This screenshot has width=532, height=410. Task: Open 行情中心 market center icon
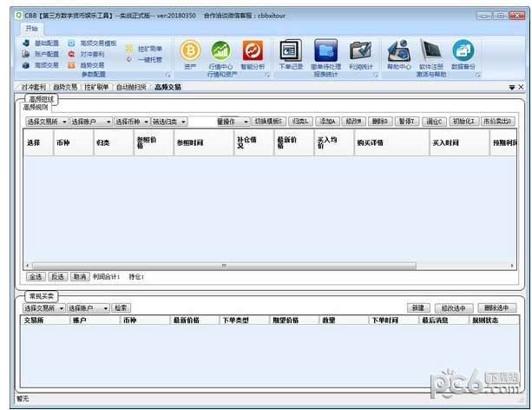pos(221,50)
